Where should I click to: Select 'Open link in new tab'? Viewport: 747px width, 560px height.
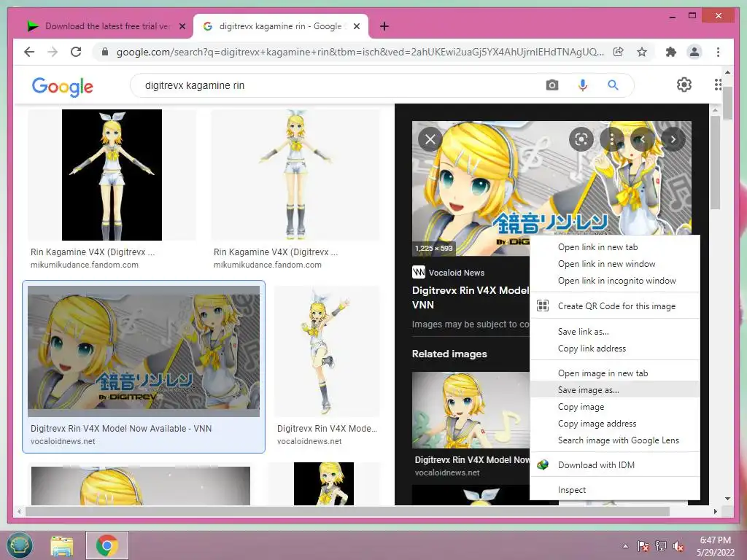[614, 247]
